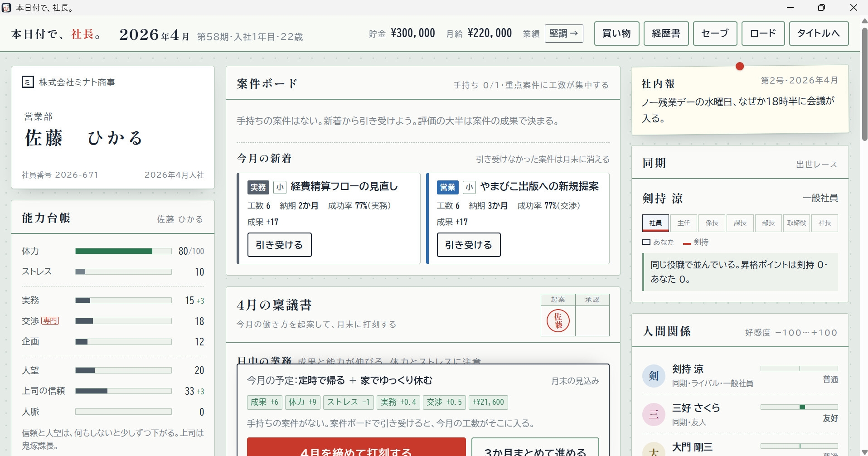
Task: Click the 営業 tag on やまびこ出版 card
Action: [447, 187]
